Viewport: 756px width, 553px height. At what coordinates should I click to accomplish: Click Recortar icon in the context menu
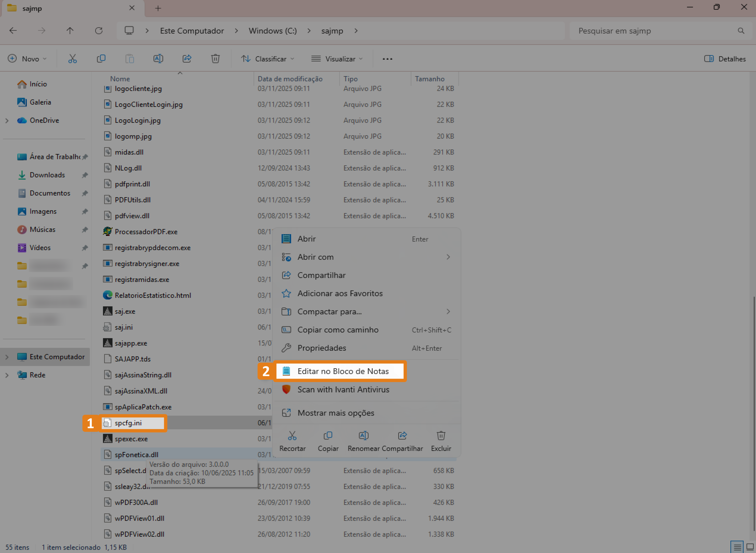tap(292, 436)
